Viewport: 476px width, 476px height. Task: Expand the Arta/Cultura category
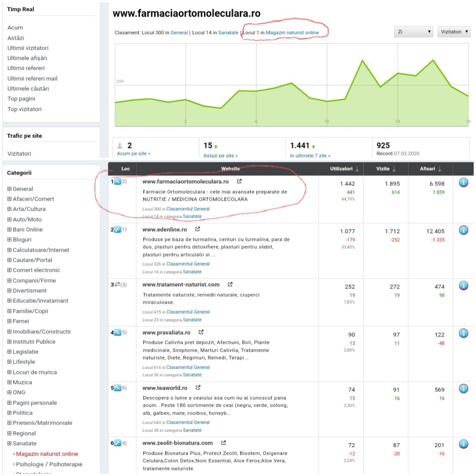(x=9, y=209)
